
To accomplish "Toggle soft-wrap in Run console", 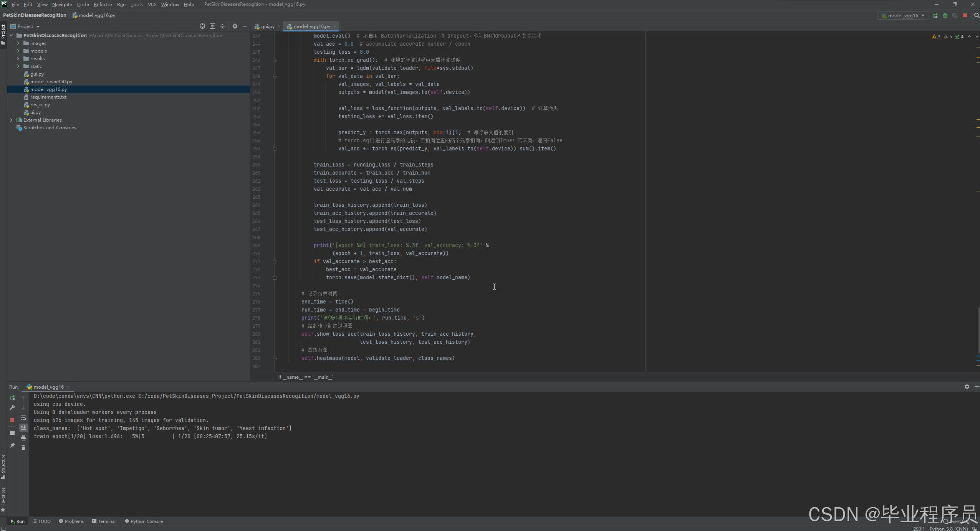I will [23, 418].
